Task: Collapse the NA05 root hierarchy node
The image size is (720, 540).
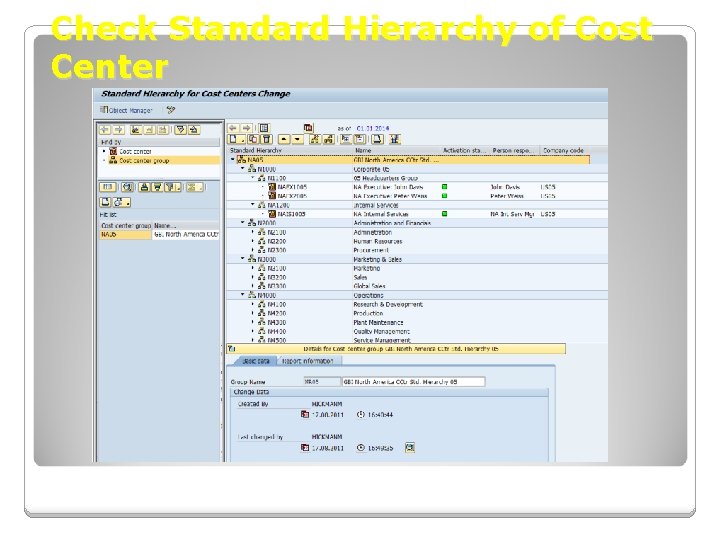Action: coord(232,160)
